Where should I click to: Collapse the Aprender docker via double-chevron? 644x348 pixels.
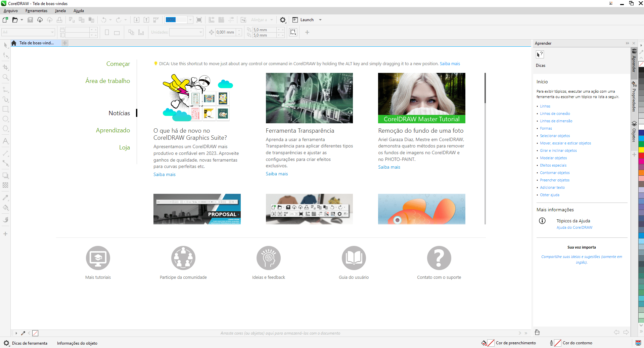coord(627,43)
